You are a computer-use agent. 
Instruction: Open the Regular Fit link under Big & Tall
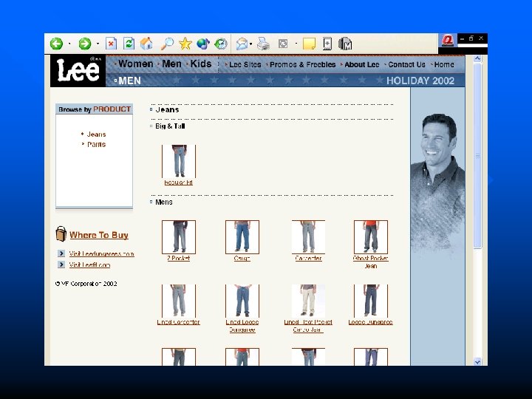pyautogui.click(x=179, y=183)
